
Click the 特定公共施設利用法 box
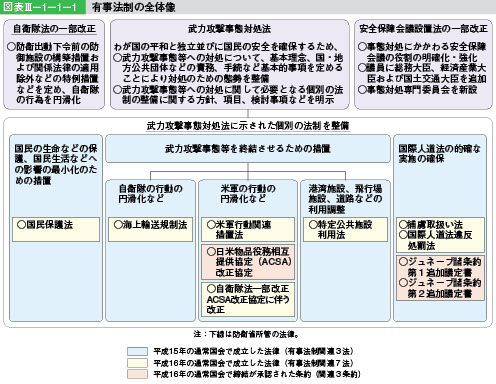pos(345,229)
